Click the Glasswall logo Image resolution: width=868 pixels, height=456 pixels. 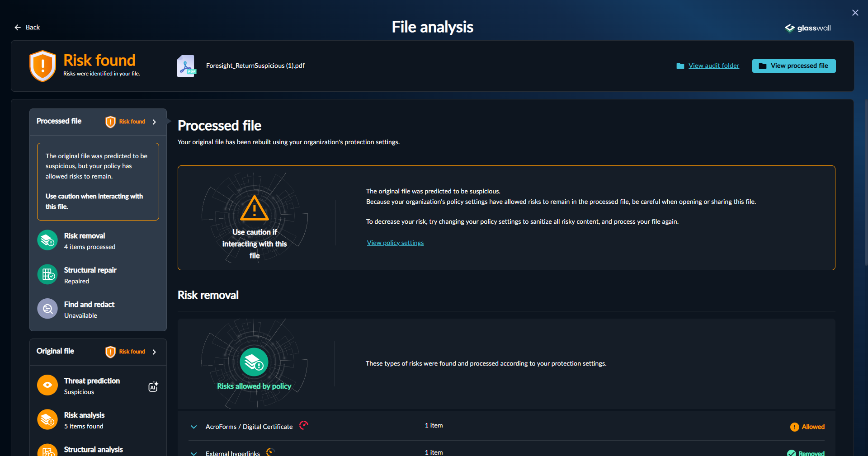807,28
